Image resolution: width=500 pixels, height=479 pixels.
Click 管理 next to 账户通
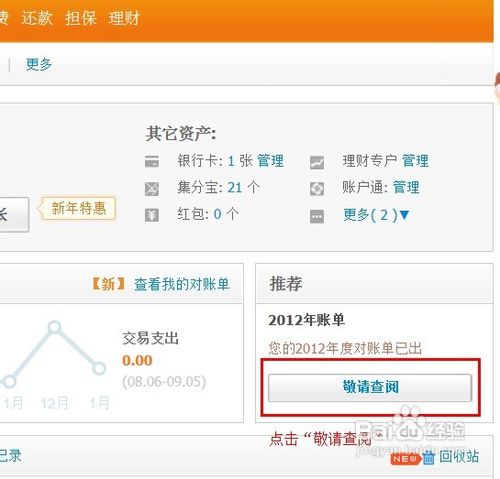(x=406, y=187)
